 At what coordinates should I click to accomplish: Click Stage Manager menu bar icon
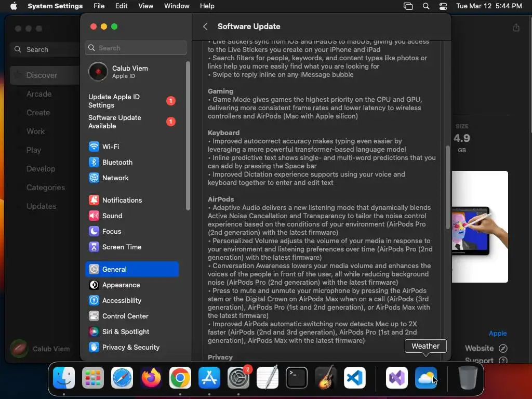coord(408,6)
